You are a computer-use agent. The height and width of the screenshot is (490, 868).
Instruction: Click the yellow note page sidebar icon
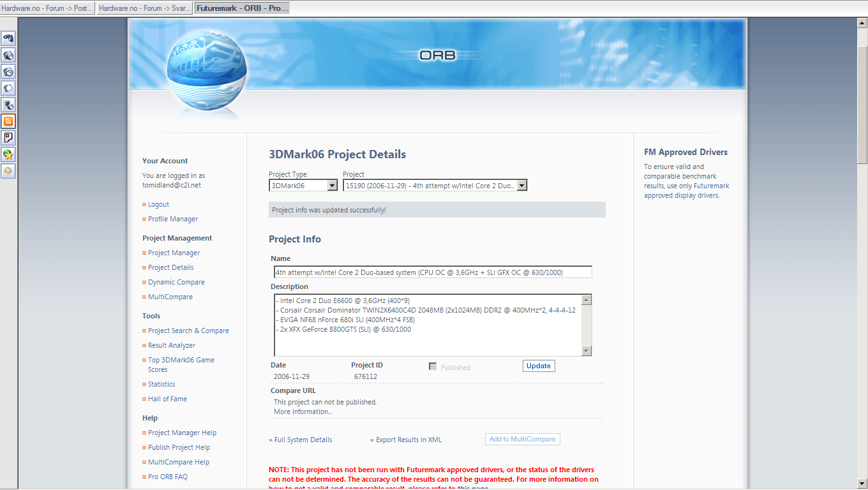[8, 137]
